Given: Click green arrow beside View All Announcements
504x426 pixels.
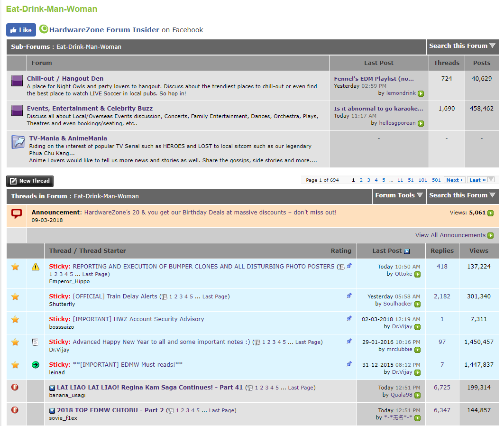Looking at the screenshot, I should pos(491,236).
